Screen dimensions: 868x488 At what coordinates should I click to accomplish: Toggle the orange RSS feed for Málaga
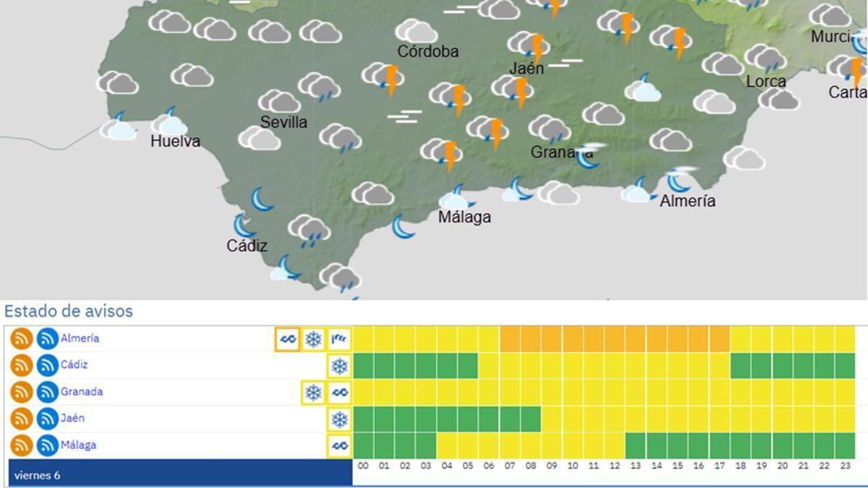pos(21,445)
